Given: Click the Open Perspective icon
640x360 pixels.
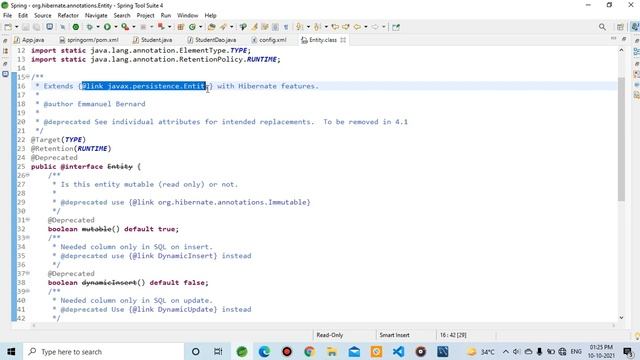Looking at the screenshot, I should point(620,27).
